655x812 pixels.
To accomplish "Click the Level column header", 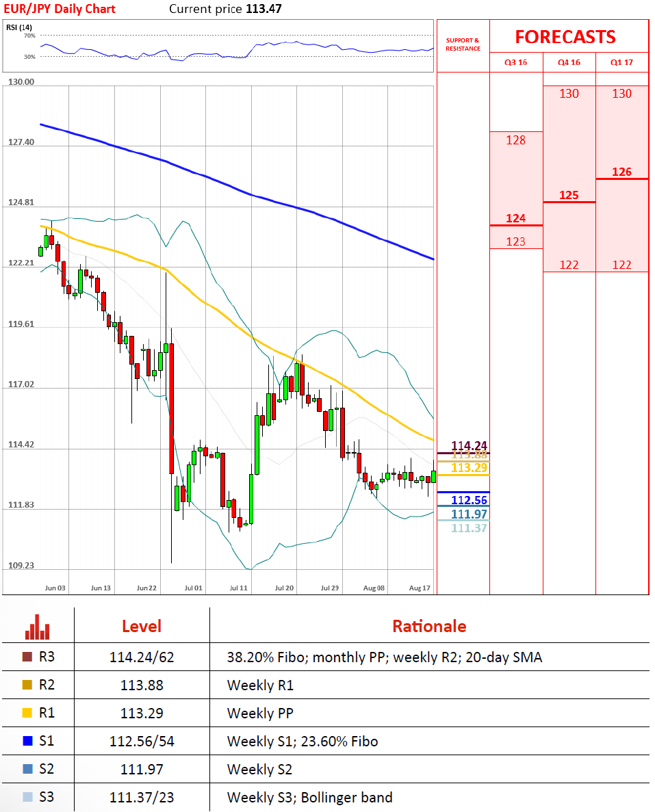I will [141, 626].
